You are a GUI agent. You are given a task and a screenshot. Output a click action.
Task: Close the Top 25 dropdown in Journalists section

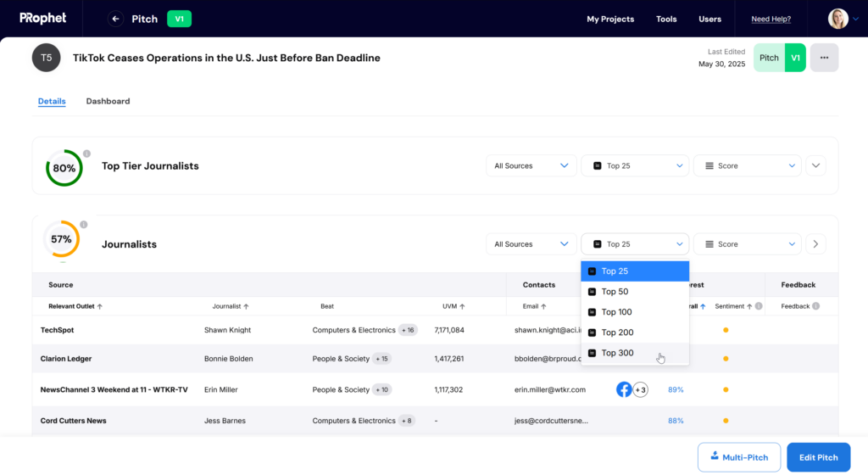coord(635,244)
